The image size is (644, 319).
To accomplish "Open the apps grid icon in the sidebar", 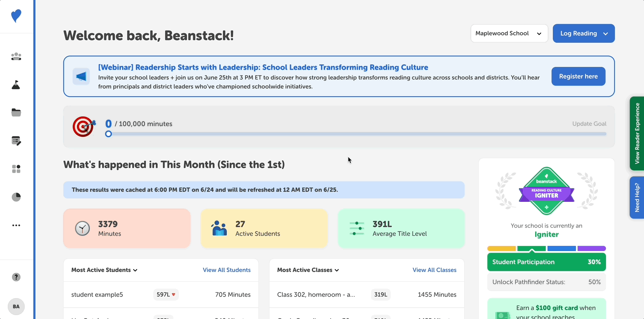I will 16,168.
